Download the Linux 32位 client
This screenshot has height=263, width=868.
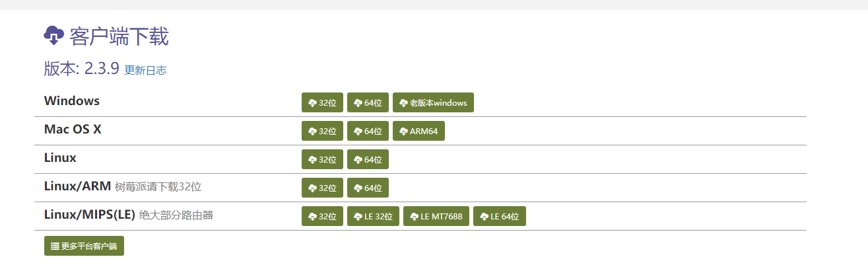[322, 159]
